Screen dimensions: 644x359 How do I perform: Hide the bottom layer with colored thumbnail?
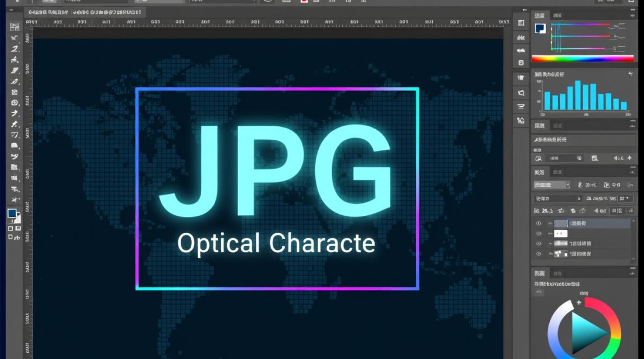coord(539,254)
